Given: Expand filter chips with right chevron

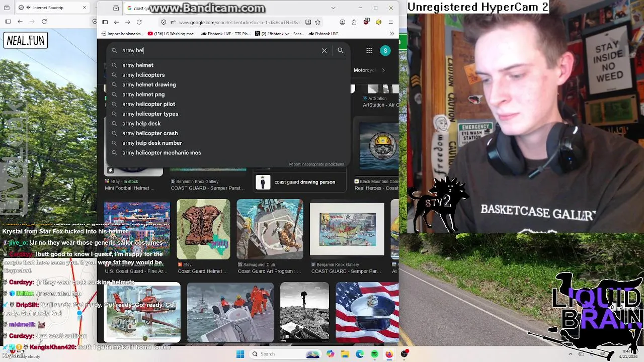Looking at the screenshot, I should (x=383, y=70).
